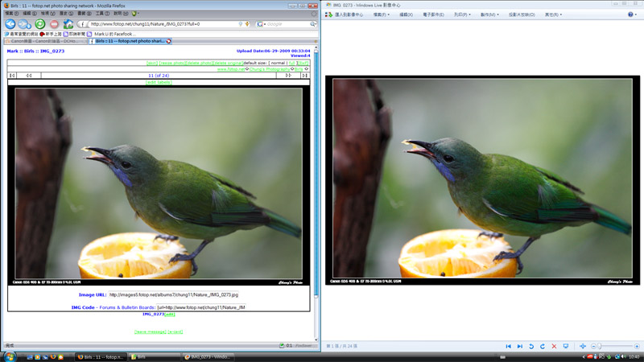
Task: Click the red stop loading button
Action: (54, 24)
